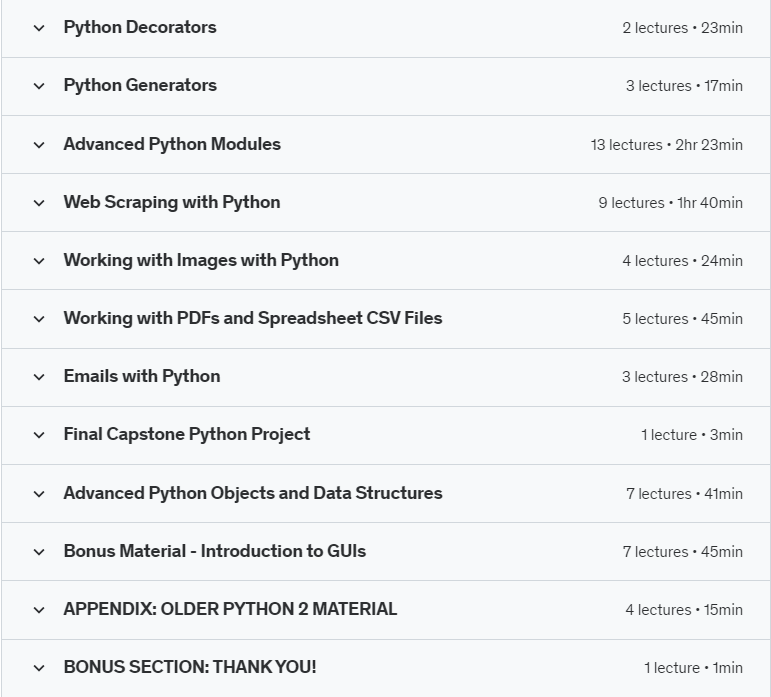Click the Emails with Python chevron arrow

coord(39,377)
